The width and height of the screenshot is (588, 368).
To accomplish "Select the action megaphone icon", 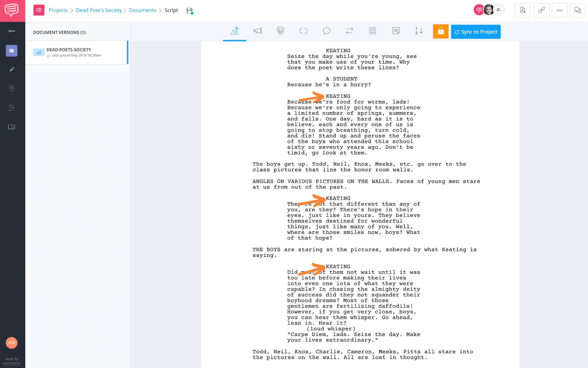I will point(258,31).
